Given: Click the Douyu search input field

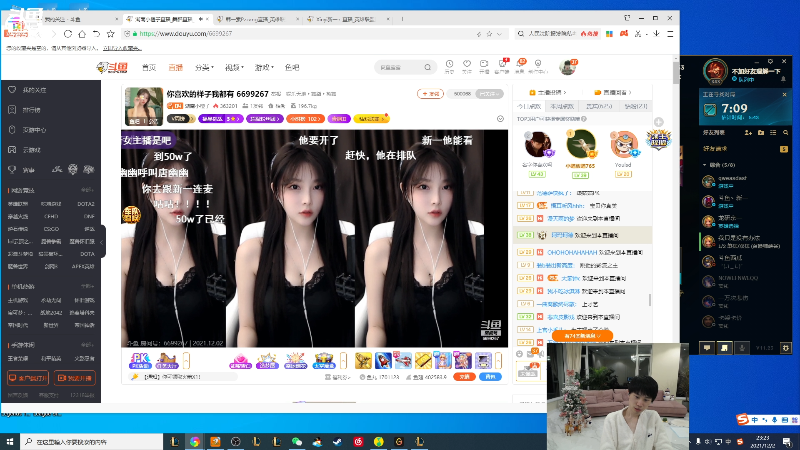Looking at the screenshot, I should (399, 67).
